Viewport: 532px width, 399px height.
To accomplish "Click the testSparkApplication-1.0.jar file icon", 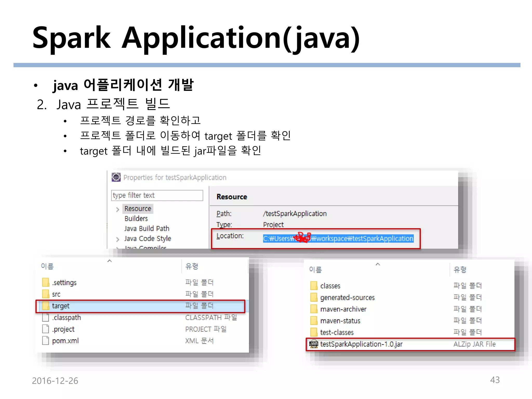I will pos(314,344).
